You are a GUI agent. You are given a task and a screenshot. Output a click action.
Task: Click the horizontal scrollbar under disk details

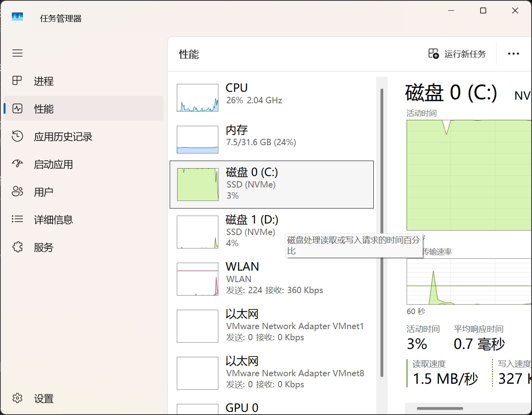tap(440, 408)
